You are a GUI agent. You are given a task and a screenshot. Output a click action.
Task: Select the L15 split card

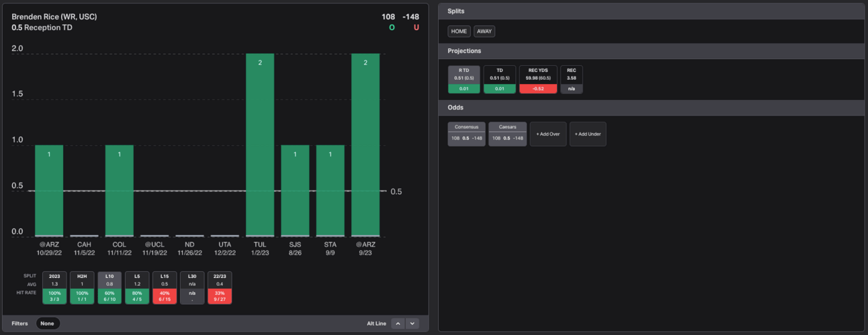point(165,287)
